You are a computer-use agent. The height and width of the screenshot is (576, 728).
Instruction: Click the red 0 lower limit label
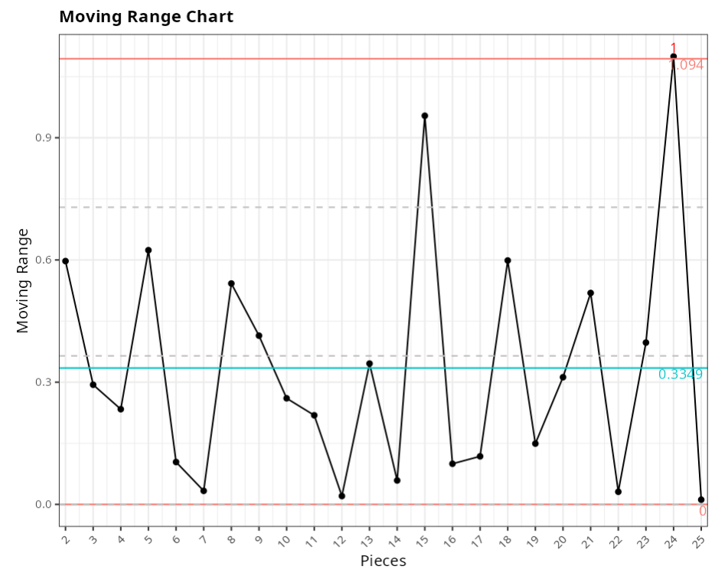pos(702,511)
